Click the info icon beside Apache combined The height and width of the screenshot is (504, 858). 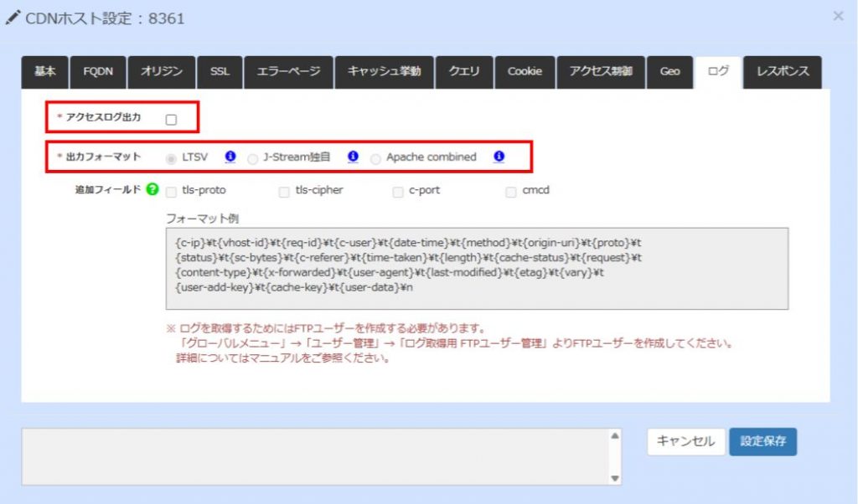pyautogui.click(x=499, y=157)
